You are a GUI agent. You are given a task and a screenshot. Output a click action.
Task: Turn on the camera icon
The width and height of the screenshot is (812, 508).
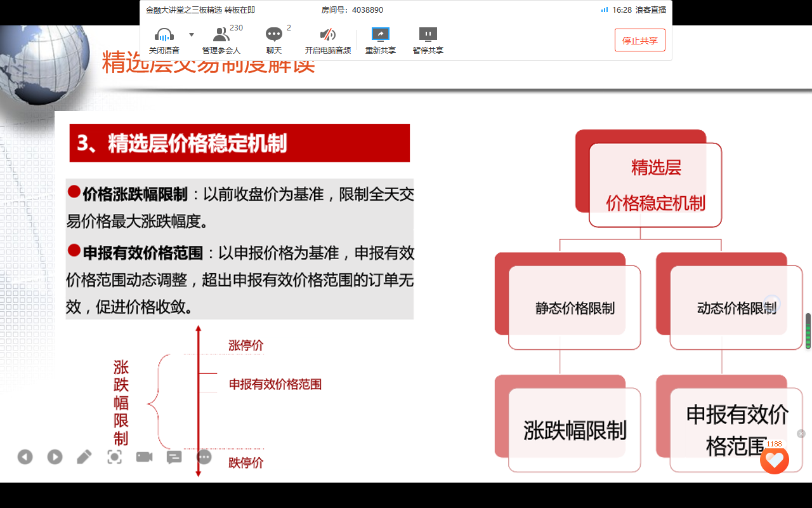pyautogui.click(x=143, y=457)
